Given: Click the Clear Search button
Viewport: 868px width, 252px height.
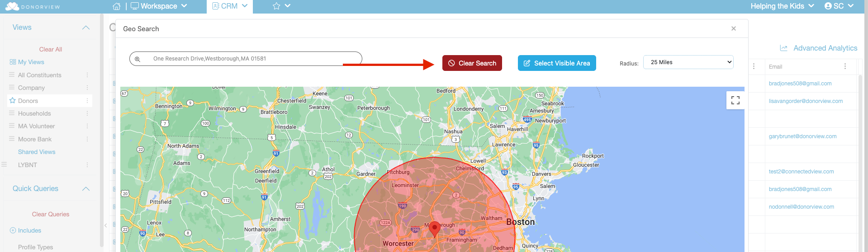Looking at the screenshot, I should tap(472, 63).
